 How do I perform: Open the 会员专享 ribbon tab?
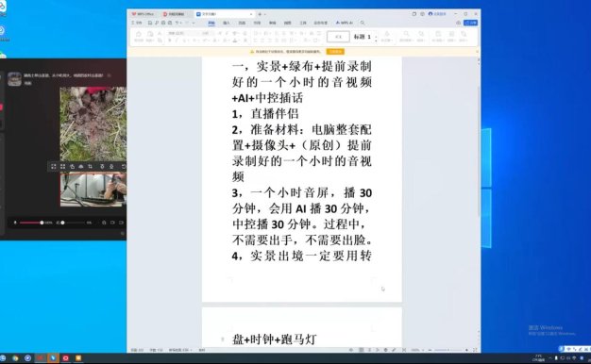(x=321, y=23)
